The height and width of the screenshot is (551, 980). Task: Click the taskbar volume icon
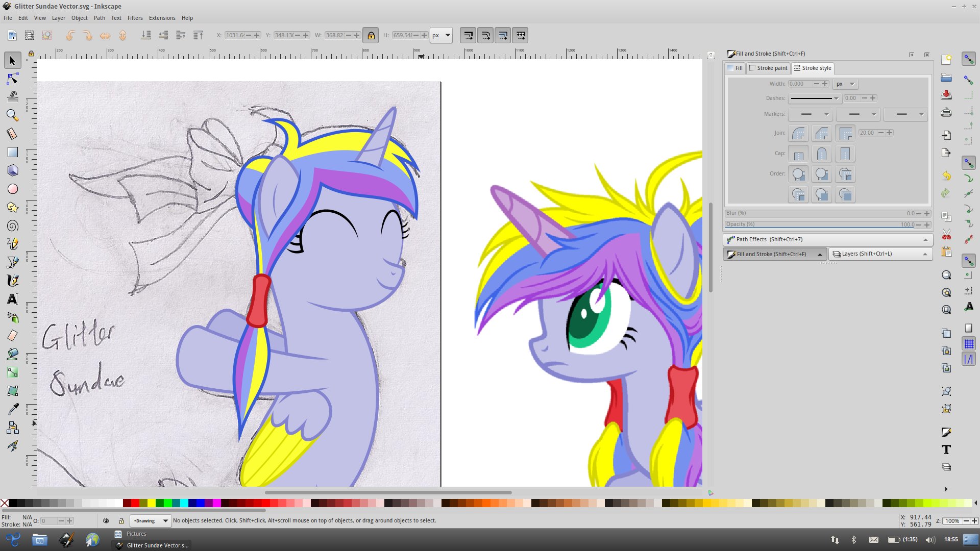[x=930, y=540]
